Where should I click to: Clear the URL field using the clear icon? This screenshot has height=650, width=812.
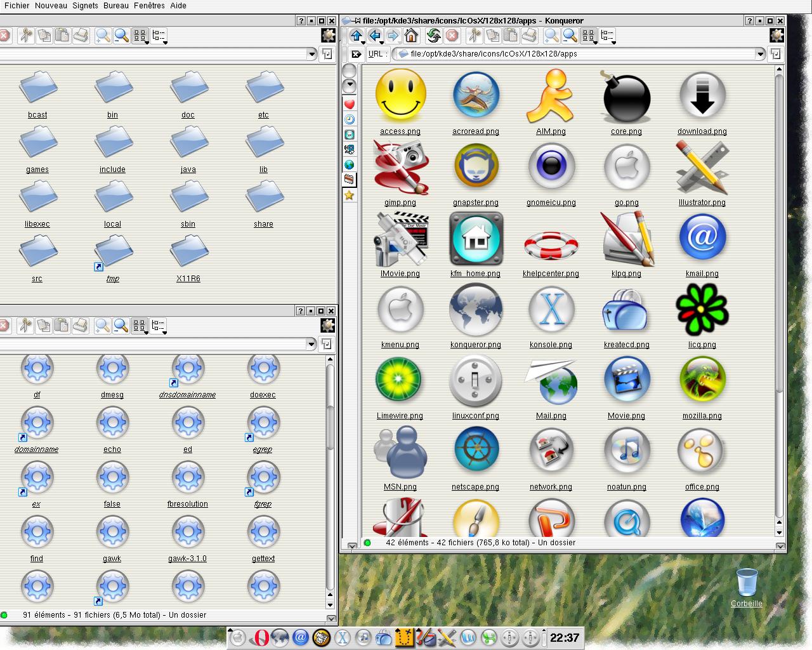(x=357, y=54)
